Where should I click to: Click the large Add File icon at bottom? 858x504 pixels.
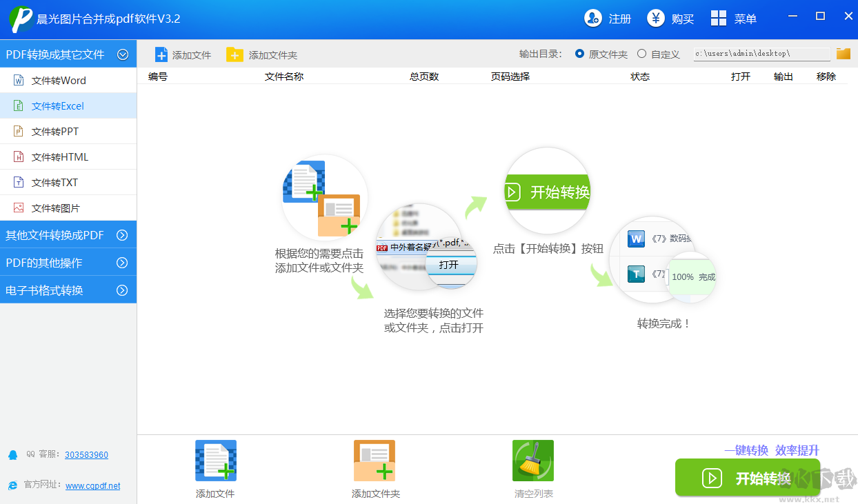[215, 461]
